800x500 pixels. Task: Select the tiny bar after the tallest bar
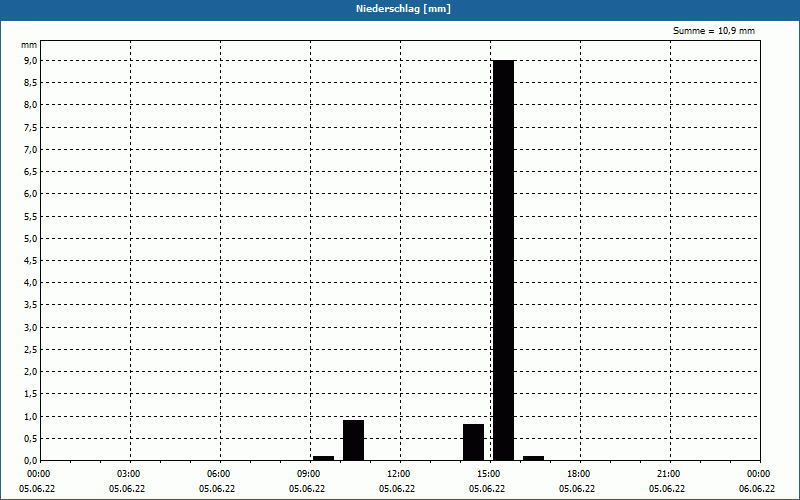534,458
